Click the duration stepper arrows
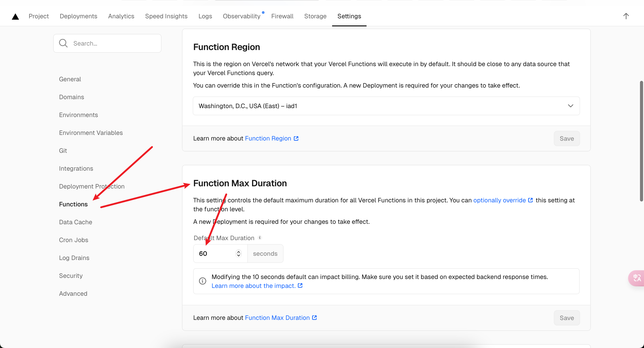This screenshot has width=644, height=348. (239, 253)
